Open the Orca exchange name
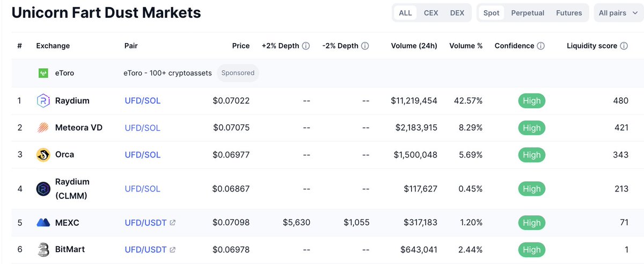 click(65, 154)
